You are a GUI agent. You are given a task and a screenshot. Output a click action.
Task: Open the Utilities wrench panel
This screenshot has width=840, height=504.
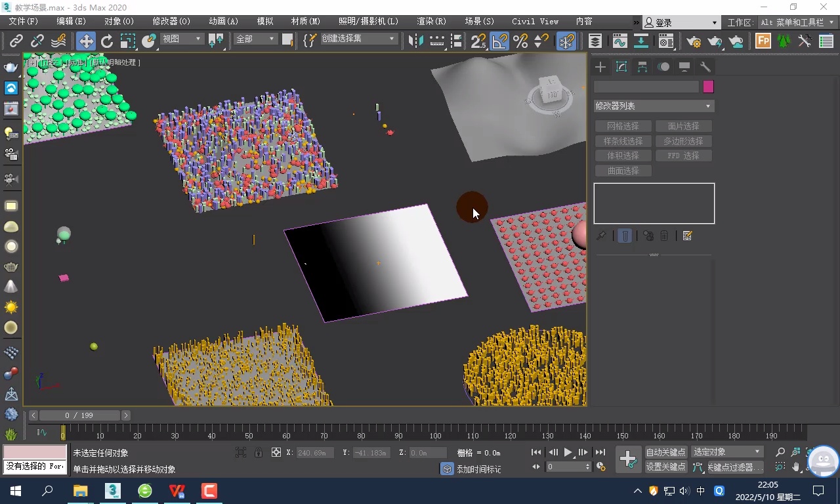(705, 67)
